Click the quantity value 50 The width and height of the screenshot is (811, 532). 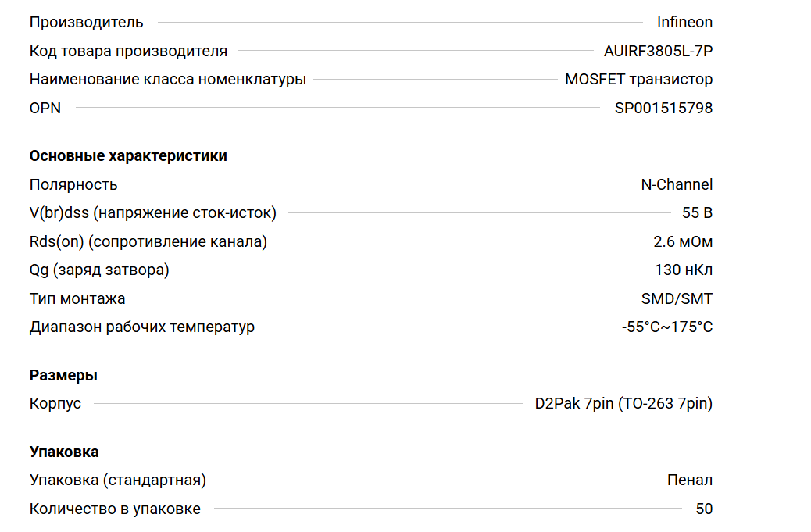[704, 509]
